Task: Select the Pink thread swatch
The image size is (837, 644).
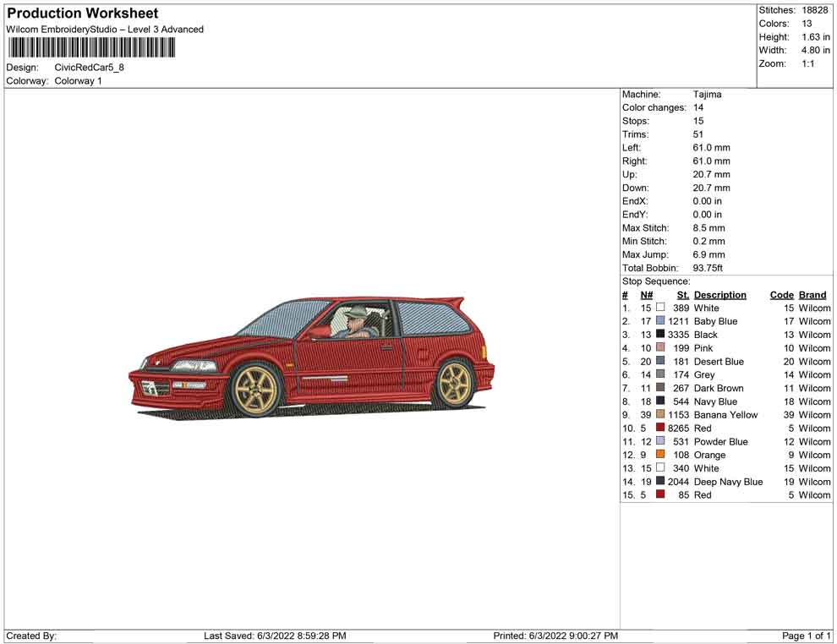Action: click(660, 347)
